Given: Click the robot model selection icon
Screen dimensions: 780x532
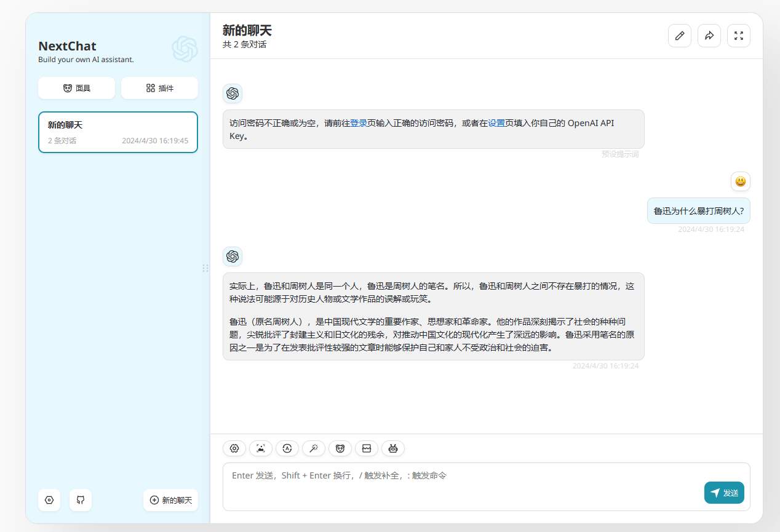Looking at the screenshot, I should 393,448.
